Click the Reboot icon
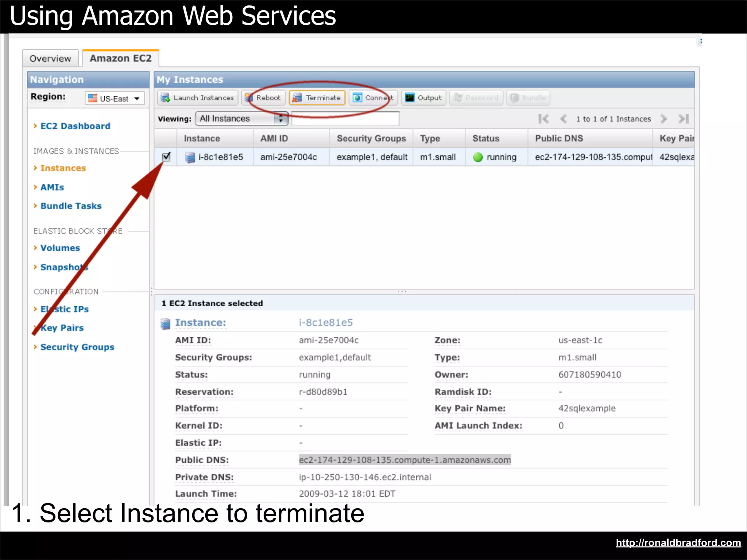Screen dimensions: 747x560 [249, 98]
